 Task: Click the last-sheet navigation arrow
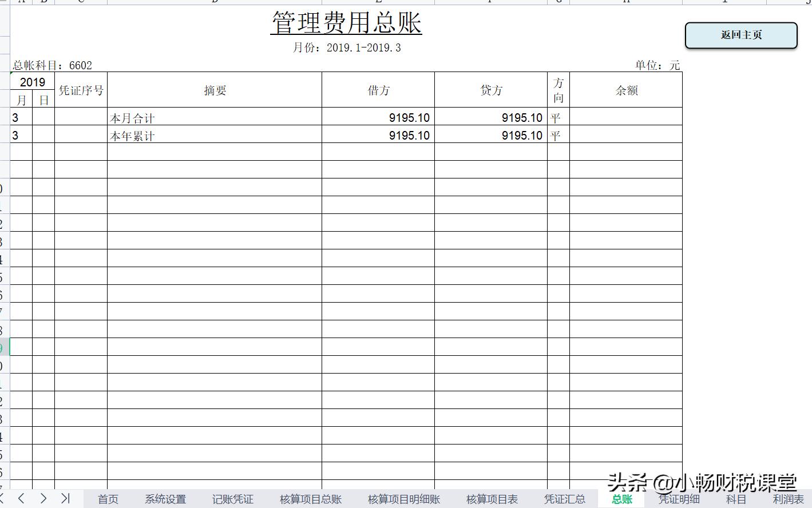pos(65,498)
